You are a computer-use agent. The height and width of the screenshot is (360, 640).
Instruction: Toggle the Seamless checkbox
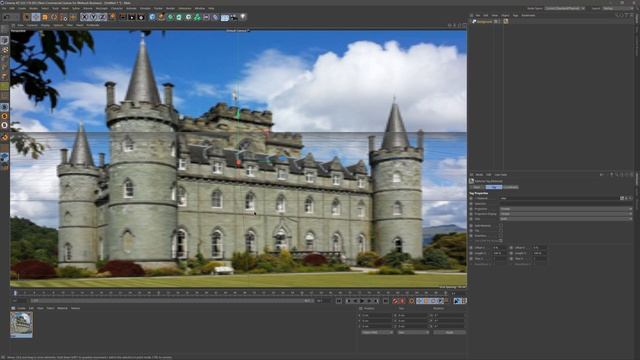tap(501, 236)
